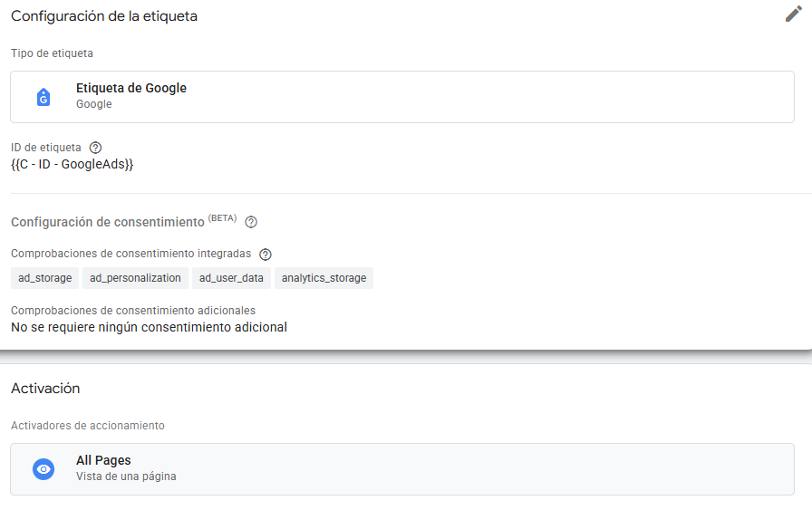Select the ad_personalization consent chip

(135, 278)
